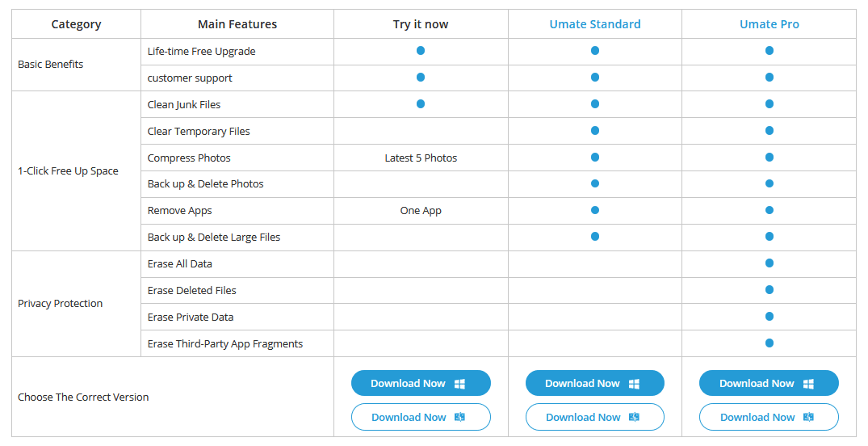
Task: Download Umate Standard for Mac
Action: pyautogui.click(x=594, y=417)
